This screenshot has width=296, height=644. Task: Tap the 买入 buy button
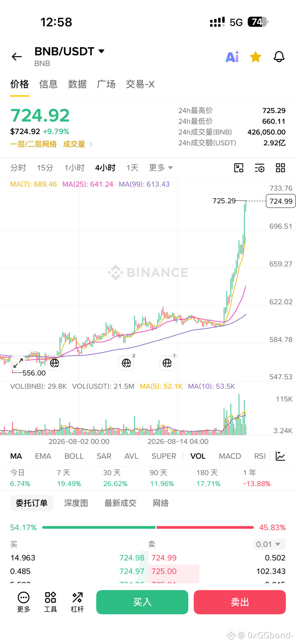142,602
